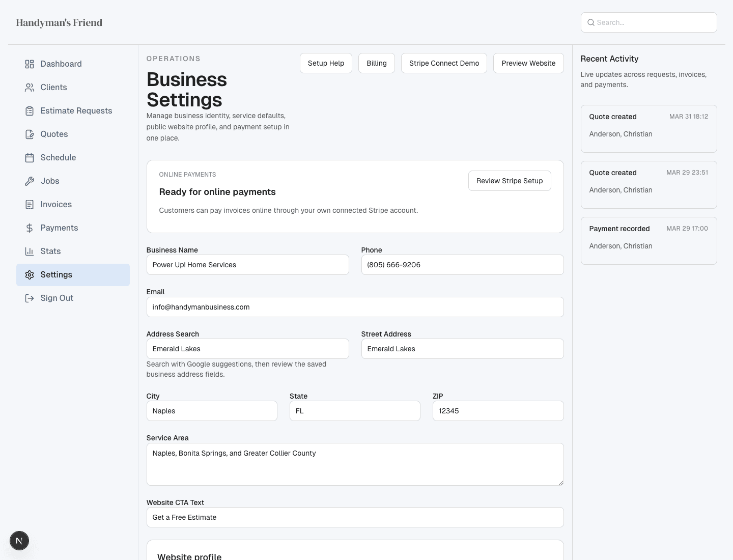Click the Email input field
The image size is (733, 560).
(355, 307)
